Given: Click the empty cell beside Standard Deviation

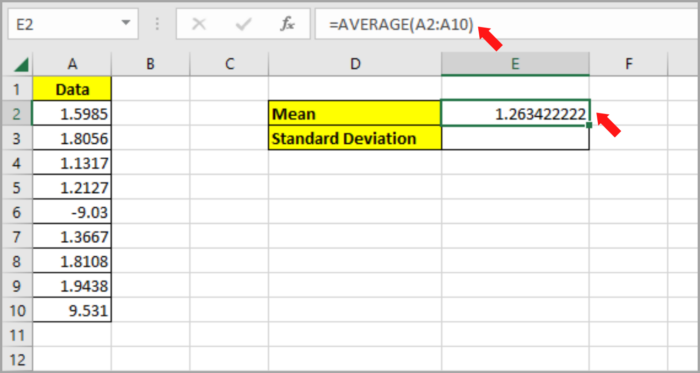Looking at the screenshot, I should (515, 139).
